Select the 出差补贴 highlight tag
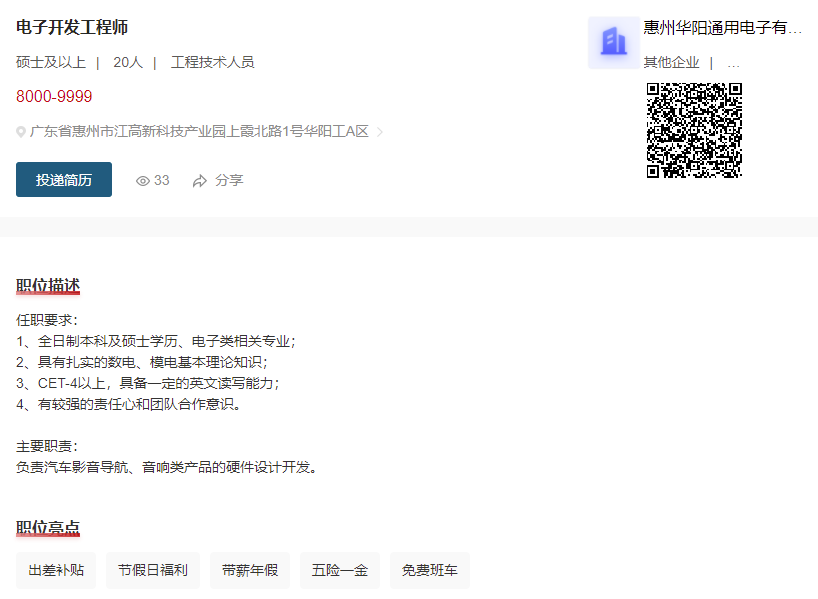The height and width of the screenshot is (599, 818). (x=56, y=570)
